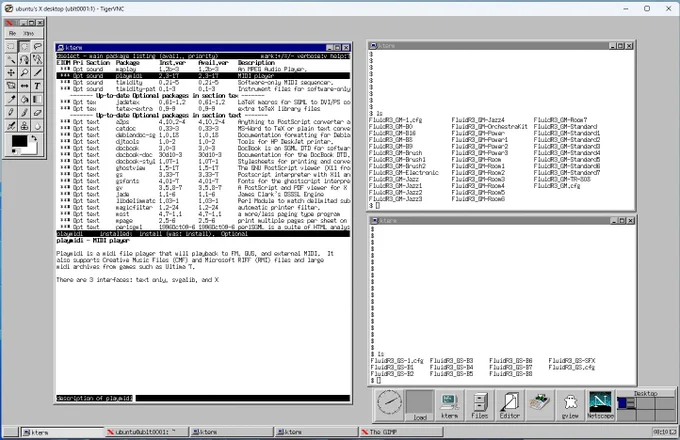Select the Transform tool
The image size is (680, 440).
tap(11, 86)
